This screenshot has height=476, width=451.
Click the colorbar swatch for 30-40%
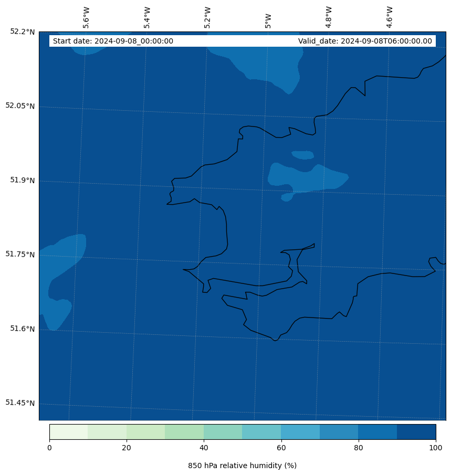coord(184,432)
